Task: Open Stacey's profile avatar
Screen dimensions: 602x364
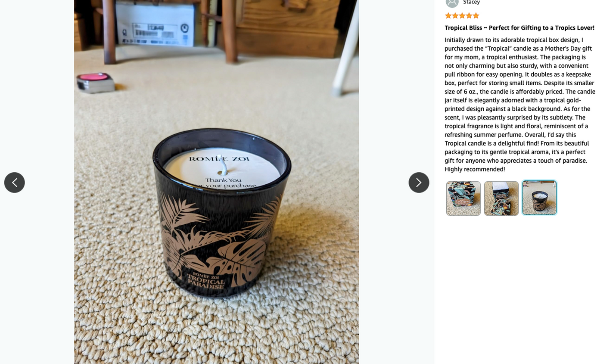Action: pos(452,3)
